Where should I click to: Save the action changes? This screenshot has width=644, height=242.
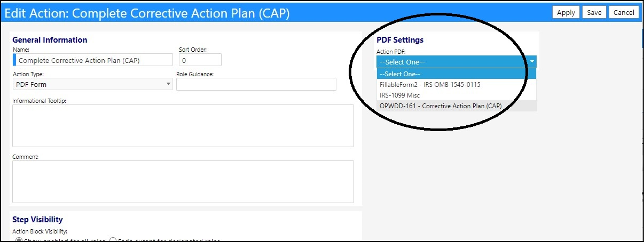pos(594,12)
